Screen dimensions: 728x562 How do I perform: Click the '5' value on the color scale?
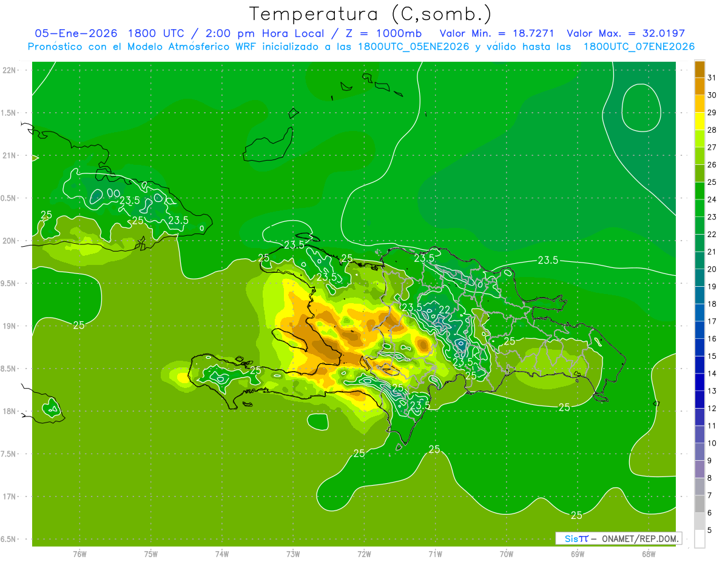(710, 530)
